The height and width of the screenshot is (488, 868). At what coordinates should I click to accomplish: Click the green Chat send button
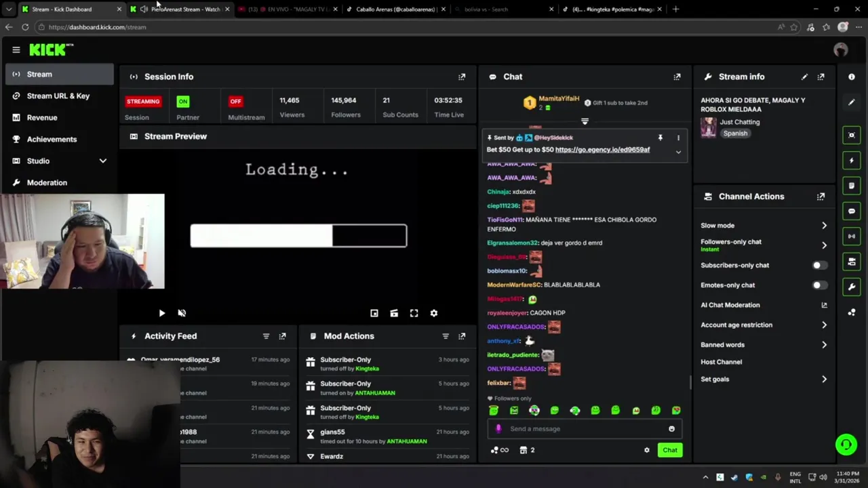[670, 450]
